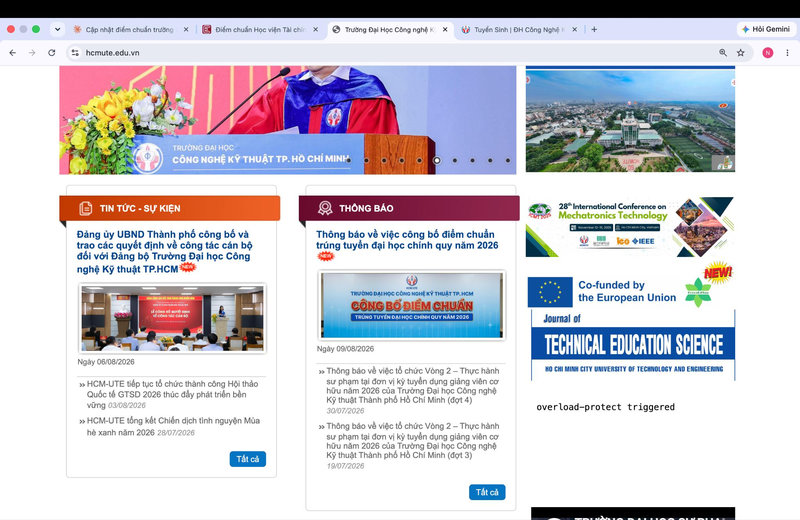Open a new tab with plus icon
800x520 pixels.
(594, 30)
